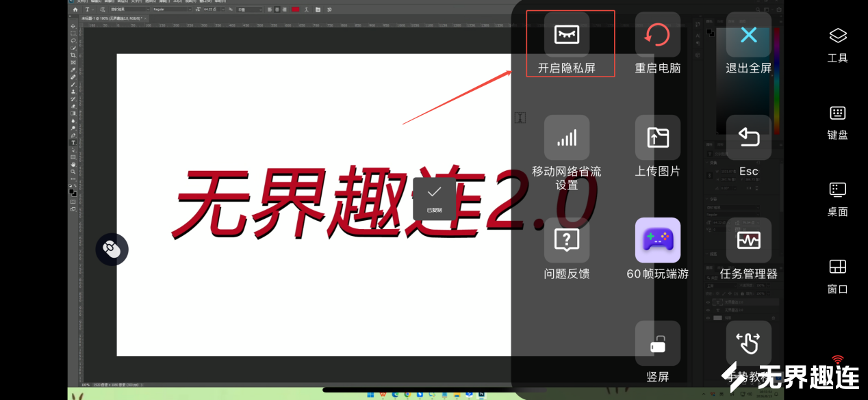Tap the Esc key shortcut button

coord(748,137)
